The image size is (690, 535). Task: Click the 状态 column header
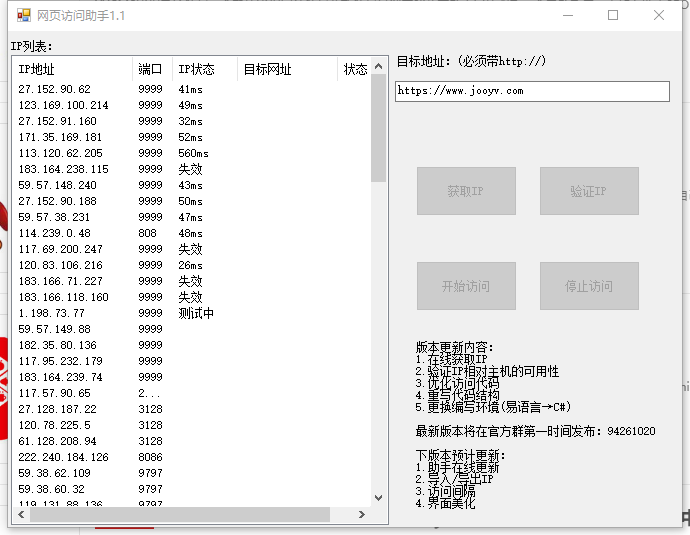(355, 69)
